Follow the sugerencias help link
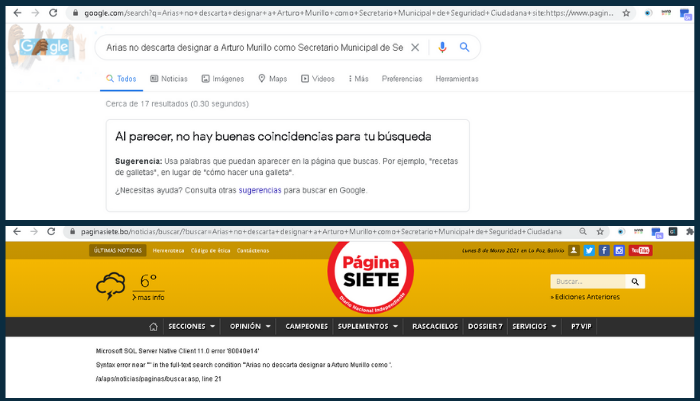The height and width of the screenshot is (401, 700). [260, 190]
